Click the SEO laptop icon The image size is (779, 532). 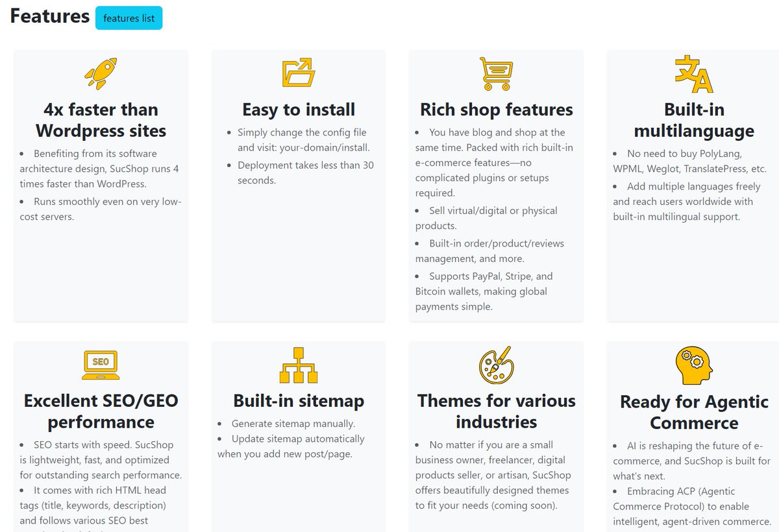101,365
